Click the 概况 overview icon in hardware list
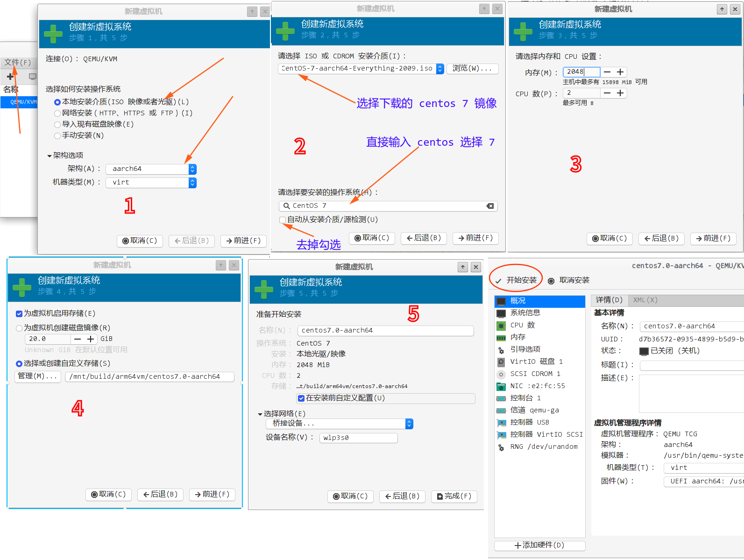This screenshot has width=744, height=560. [x=501, y=301]
